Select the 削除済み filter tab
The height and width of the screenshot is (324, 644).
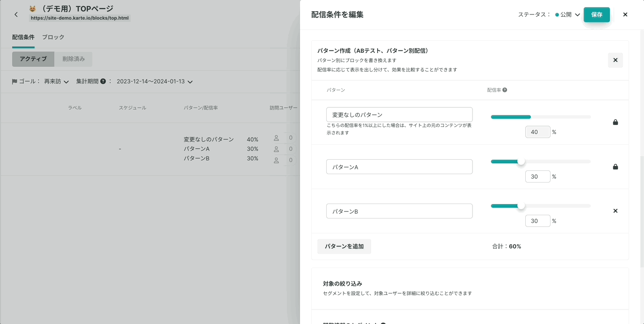(x=73, y=59)
